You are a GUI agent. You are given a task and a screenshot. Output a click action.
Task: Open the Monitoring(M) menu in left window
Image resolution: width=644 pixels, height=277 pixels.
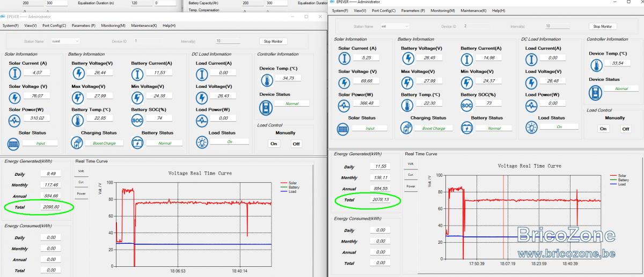[113, 26]
